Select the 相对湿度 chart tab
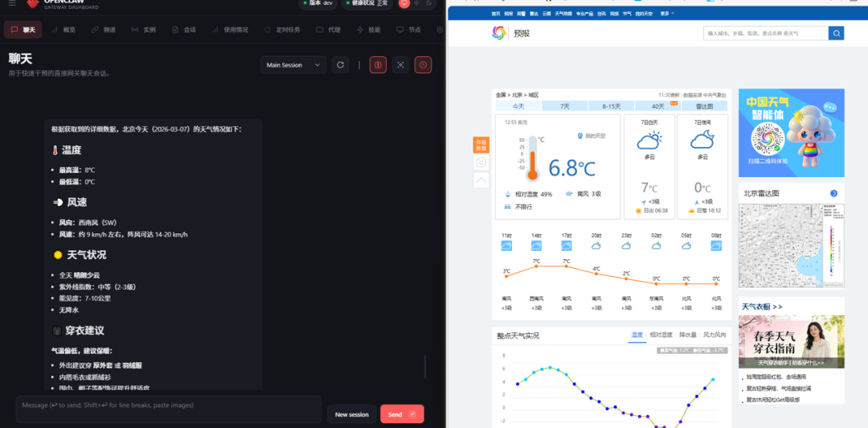868x428 pixels. [661, 335]
